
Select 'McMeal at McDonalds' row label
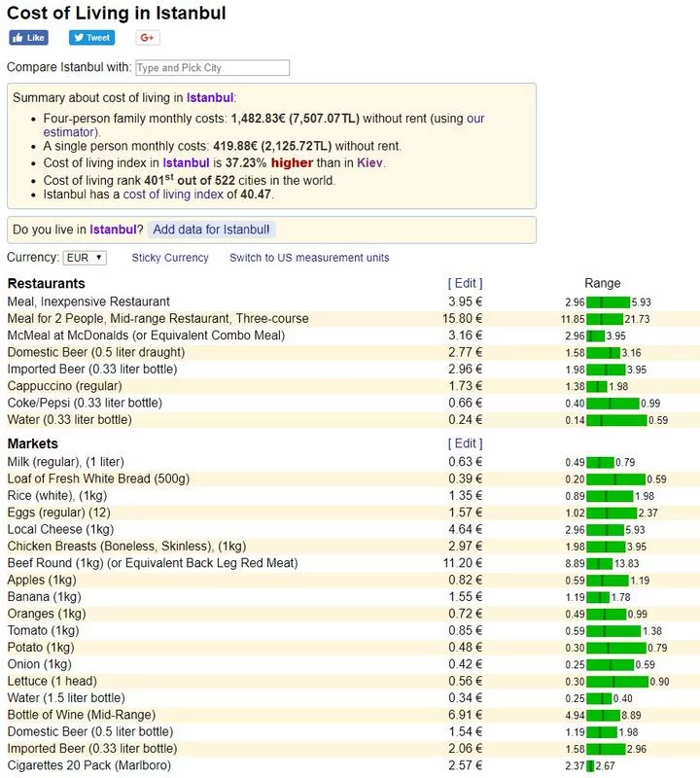(146, 336)
